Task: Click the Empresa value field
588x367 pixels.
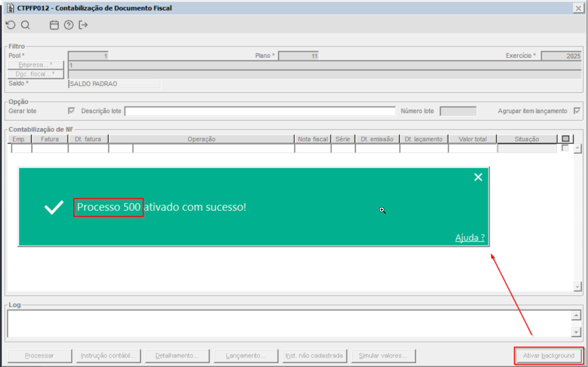Action: tap(325, 65)
